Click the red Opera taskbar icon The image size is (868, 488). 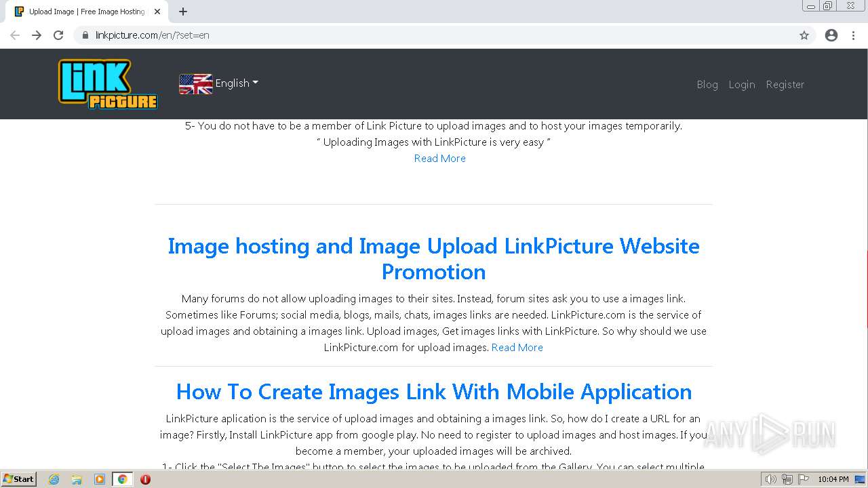coord(145,479)
